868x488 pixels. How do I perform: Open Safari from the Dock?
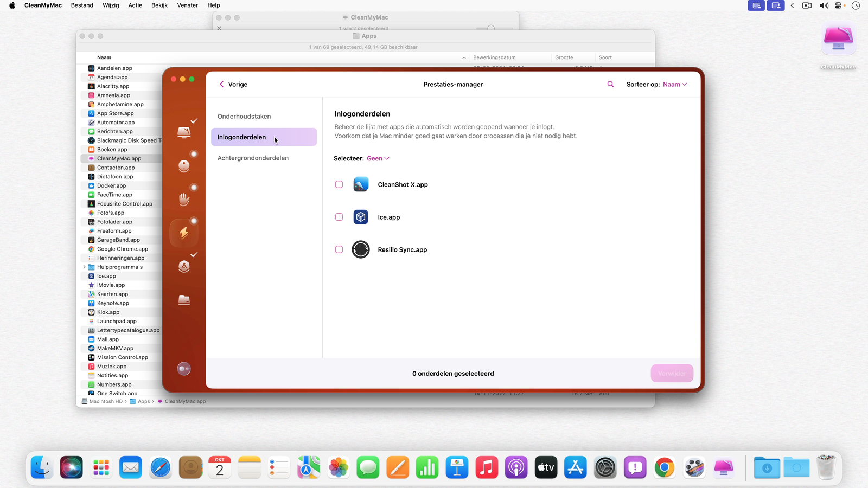[161, 467]
